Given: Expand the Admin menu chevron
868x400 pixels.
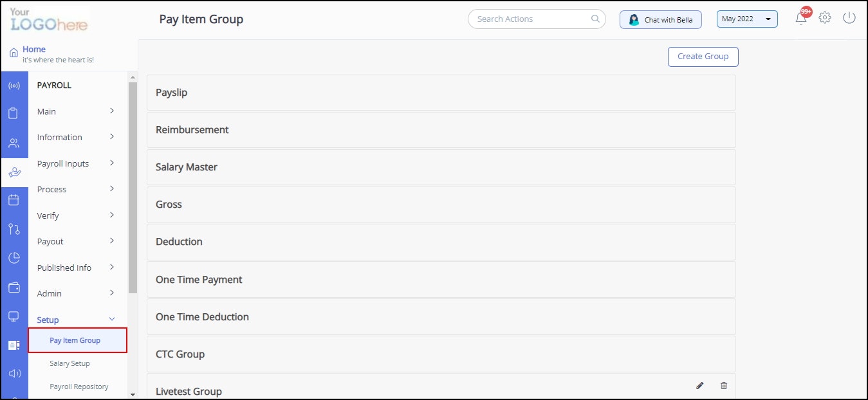Looking at the screenshot, I should [x=112, y=293].
